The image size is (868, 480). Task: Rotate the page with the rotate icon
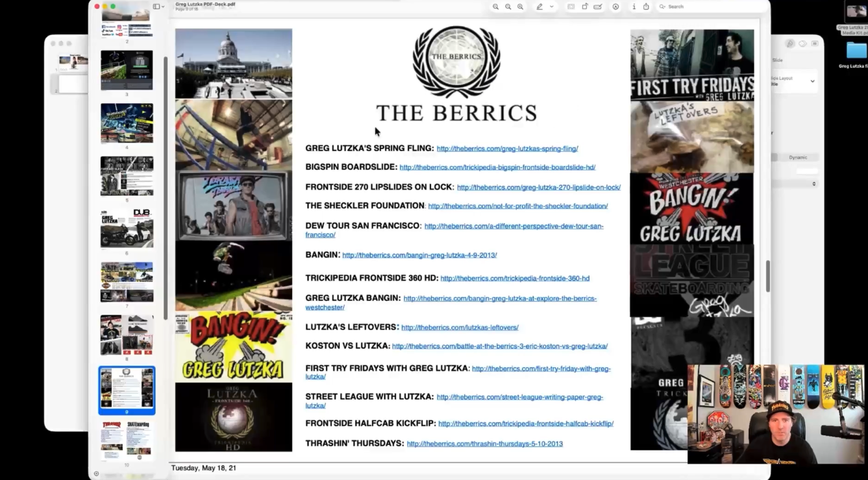pyautogui.click(x=585, y=6)
